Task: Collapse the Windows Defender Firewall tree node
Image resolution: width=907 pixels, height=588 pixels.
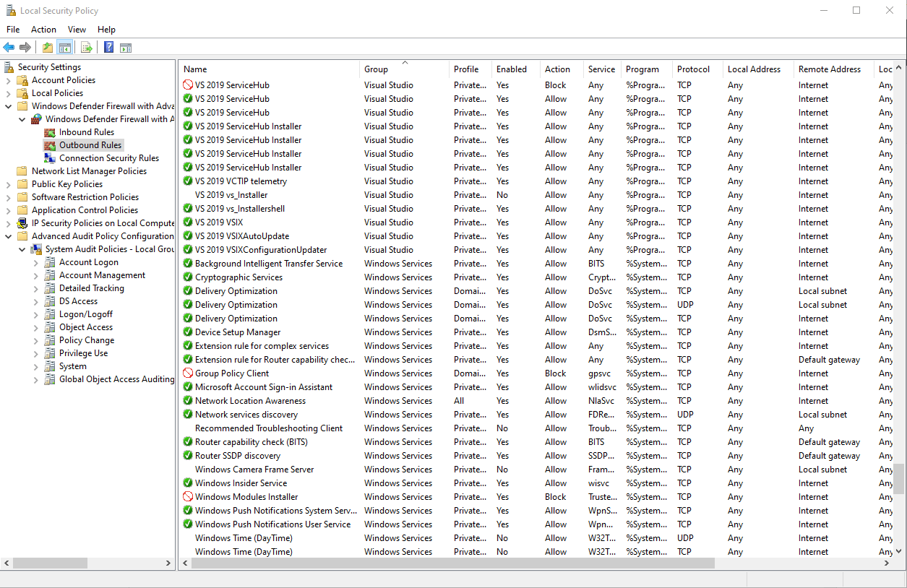Action: click(8, 105)
